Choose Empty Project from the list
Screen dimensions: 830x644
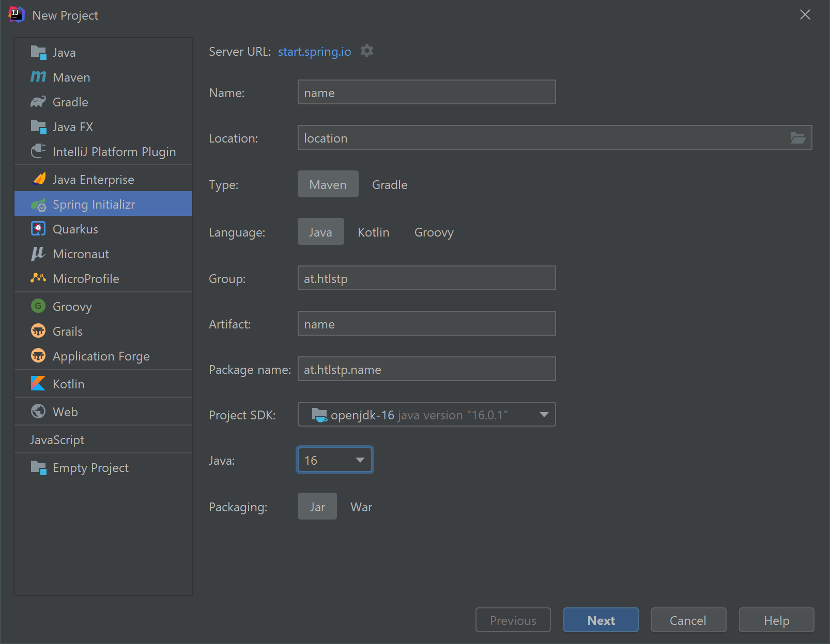pos(90,467)
